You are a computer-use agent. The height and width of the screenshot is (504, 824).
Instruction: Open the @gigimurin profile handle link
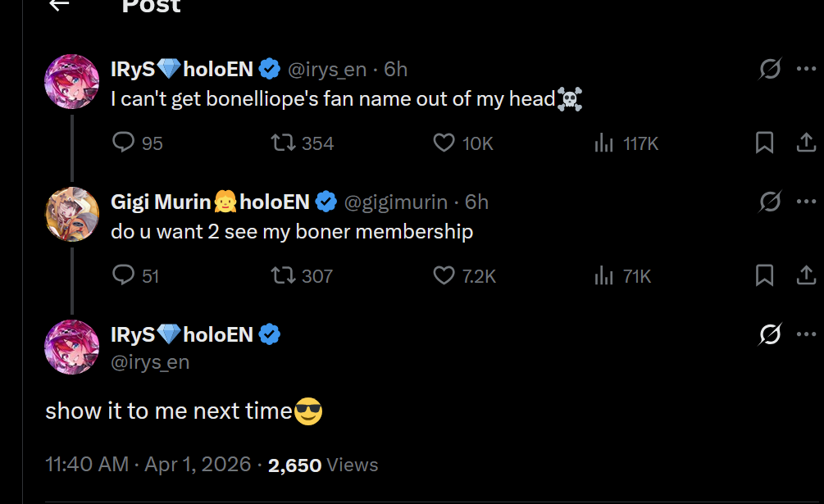coord(394,202)
